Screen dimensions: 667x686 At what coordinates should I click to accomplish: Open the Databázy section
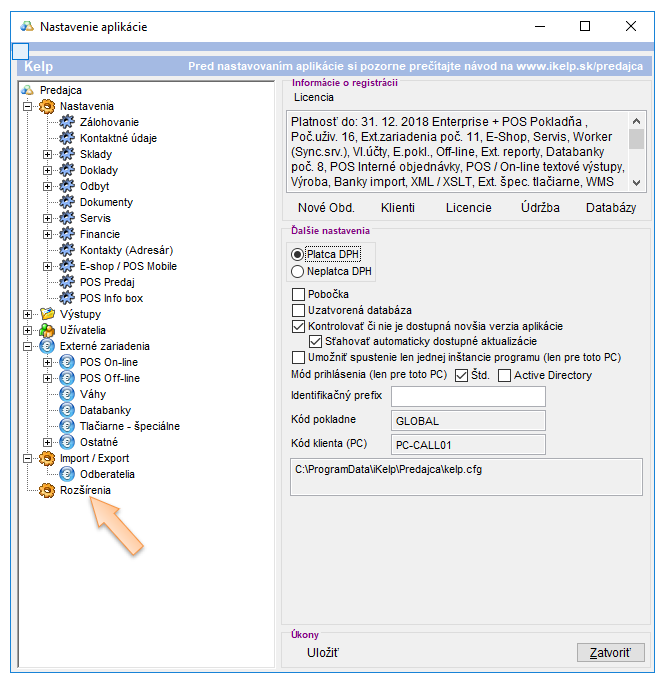tap(610, 208)
